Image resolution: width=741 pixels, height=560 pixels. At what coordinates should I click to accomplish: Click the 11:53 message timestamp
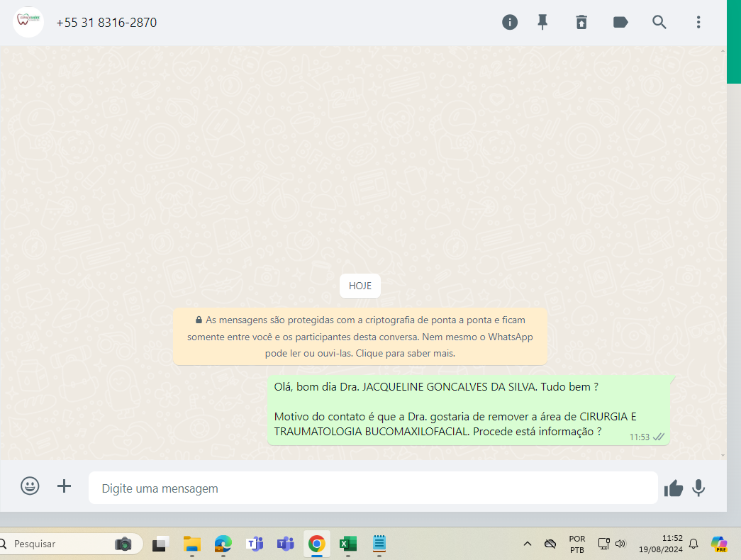[x=640, y=437]
